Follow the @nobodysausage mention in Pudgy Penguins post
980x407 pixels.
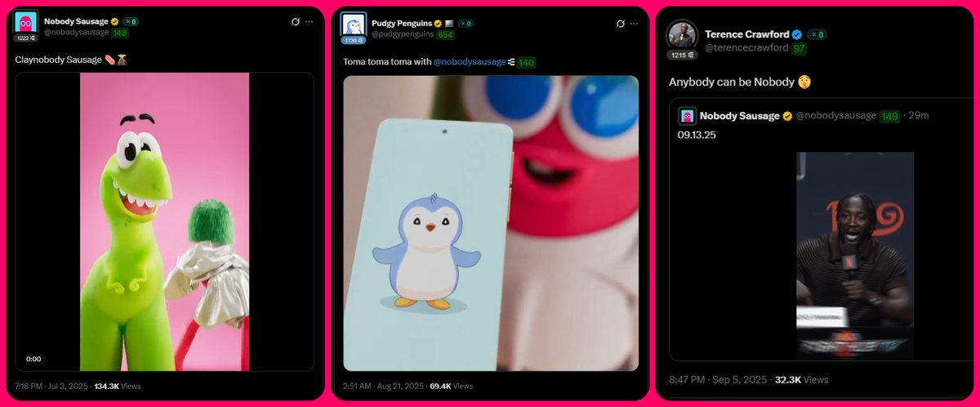469,62
